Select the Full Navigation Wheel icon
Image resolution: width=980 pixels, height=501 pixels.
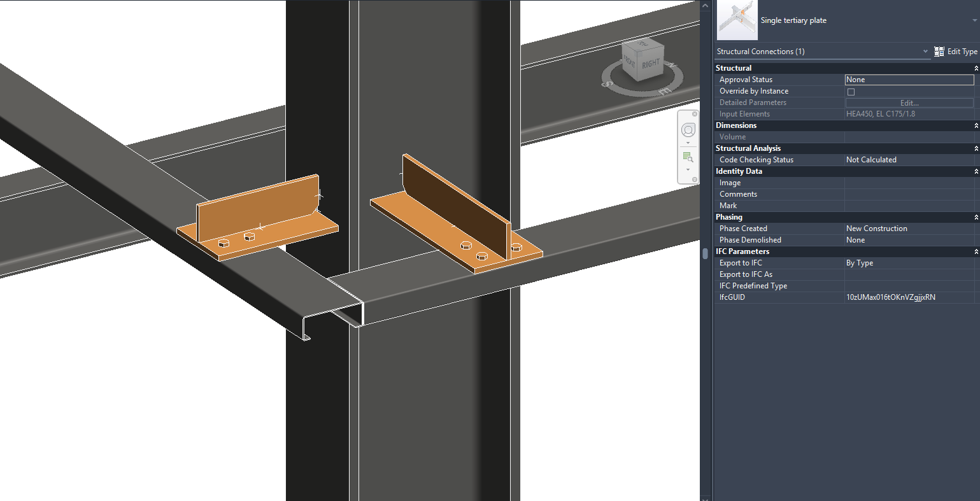(688, 130)
